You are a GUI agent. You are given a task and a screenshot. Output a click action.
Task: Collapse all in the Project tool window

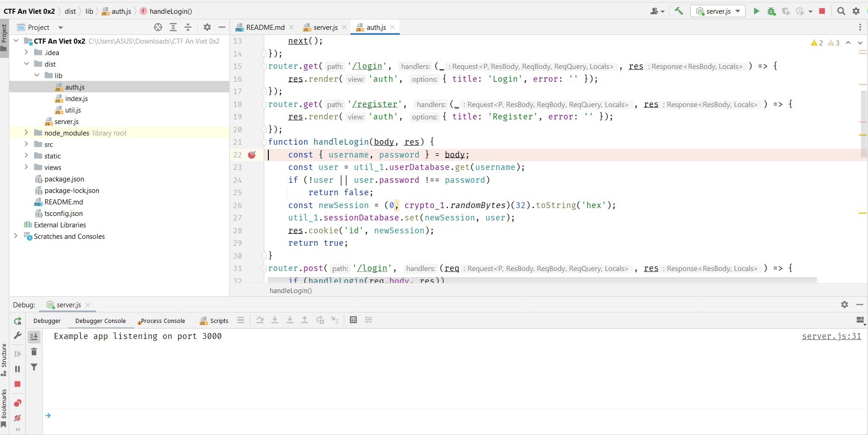pyautogui.click(x=188, y=27)
